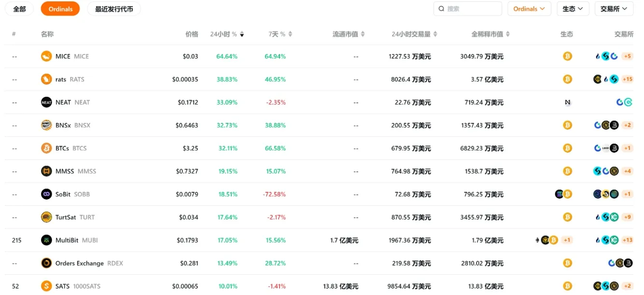644x295 pixels.
Task: Toggle sort on 流通市值 column
Action: coord(363,35)
